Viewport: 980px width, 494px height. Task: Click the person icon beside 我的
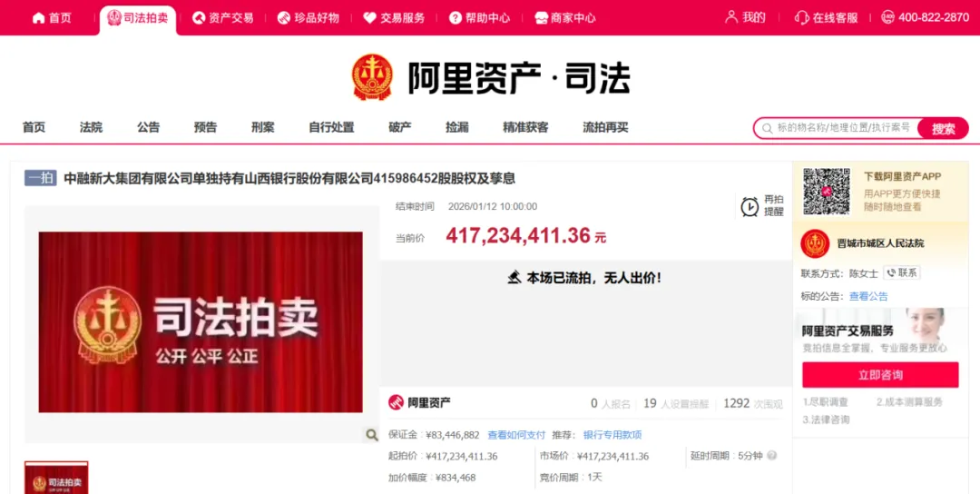731,17
